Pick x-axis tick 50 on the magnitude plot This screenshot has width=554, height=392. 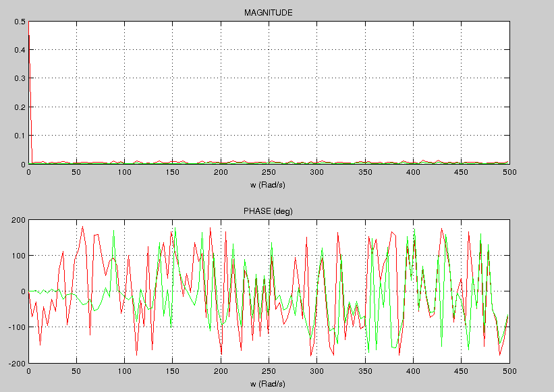coord(76,172)
